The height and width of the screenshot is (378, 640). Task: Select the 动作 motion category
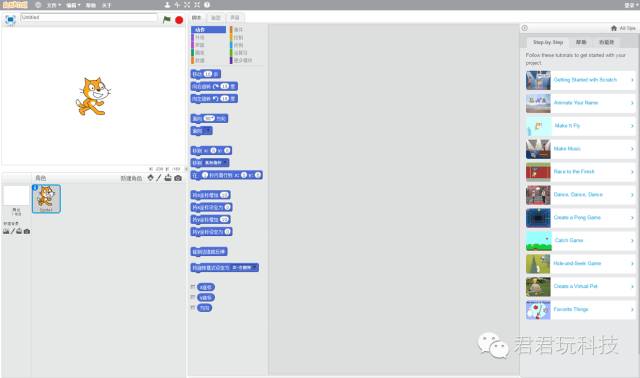[x=208, y=29]
